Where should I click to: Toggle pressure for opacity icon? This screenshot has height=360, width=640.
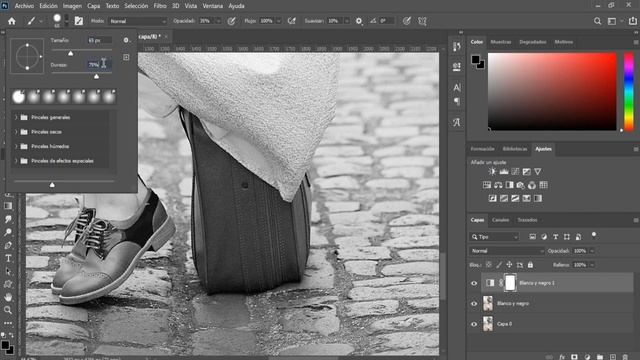pos(231,21)
